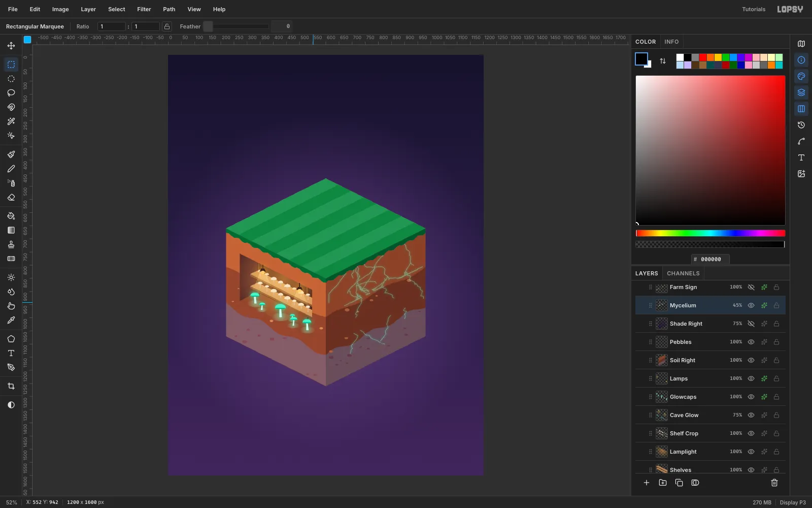Select the Move tool
This screenshot has width=812, height=508.
point(11,46)
